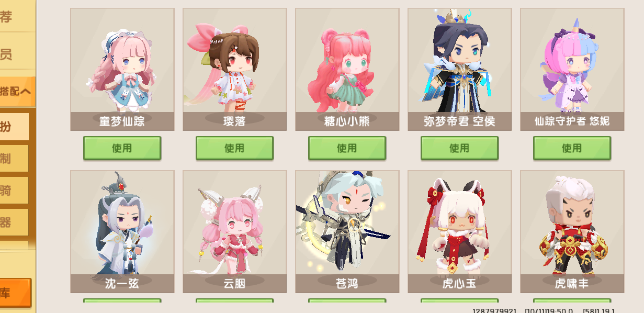The width and height of the screenshot is (644, 313).
Task: Use the 糖心小熊 skin via 使用
Action: [347, 148]
